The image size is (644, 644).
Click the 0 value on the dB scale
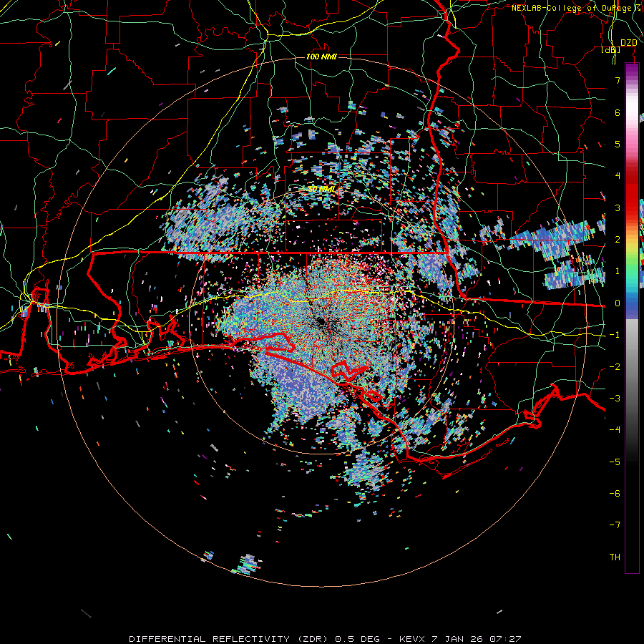click(x=618, y=303)
